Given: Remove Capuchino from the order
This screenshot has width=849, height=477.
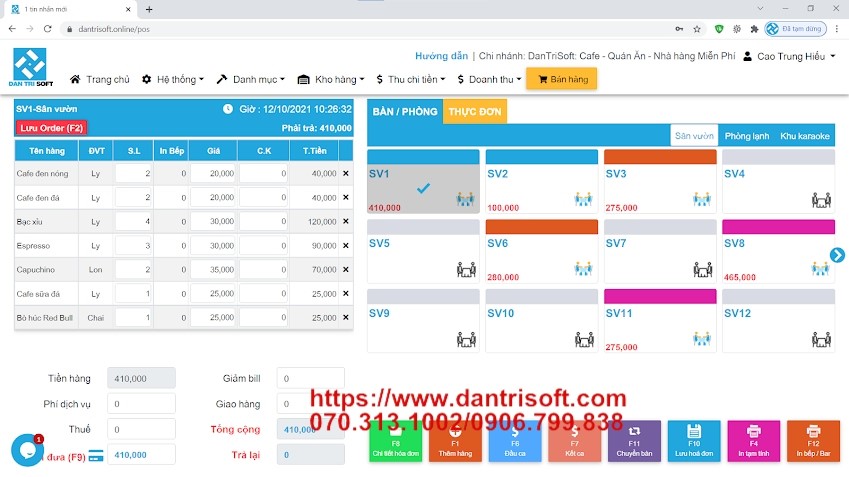Looking at the screenshot, I should tap(345, 270).
